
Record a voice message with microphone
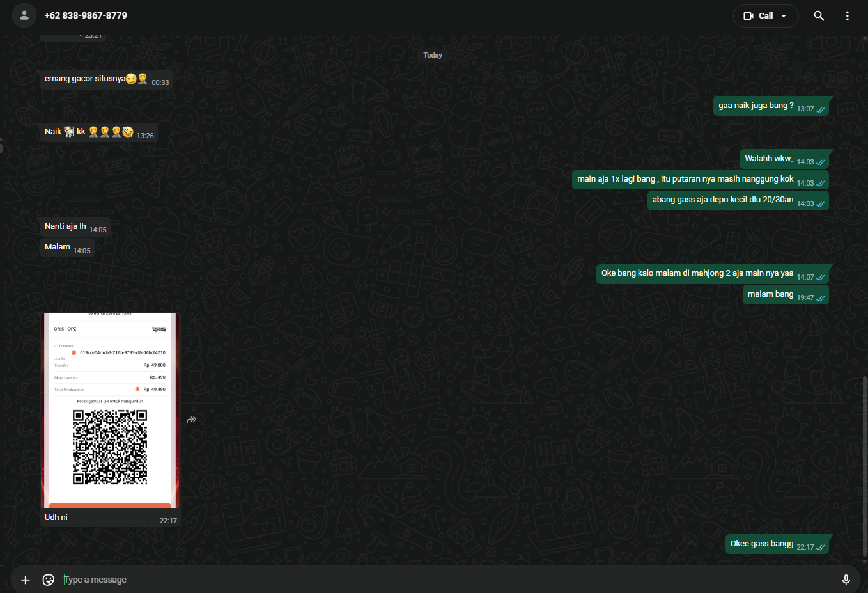click(x=846, y=580)
